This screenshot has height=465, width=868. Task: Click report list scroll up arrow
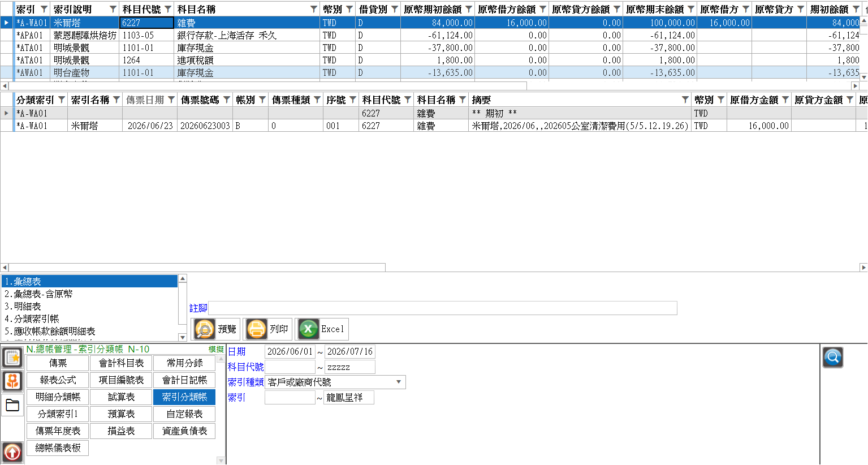[182, 279]
